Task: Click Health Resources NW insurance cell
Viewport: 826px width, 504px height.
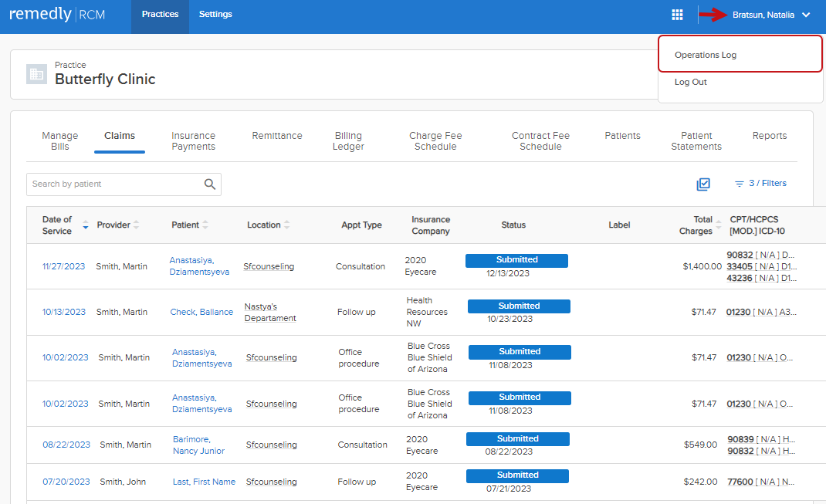Action: point(427,312)
